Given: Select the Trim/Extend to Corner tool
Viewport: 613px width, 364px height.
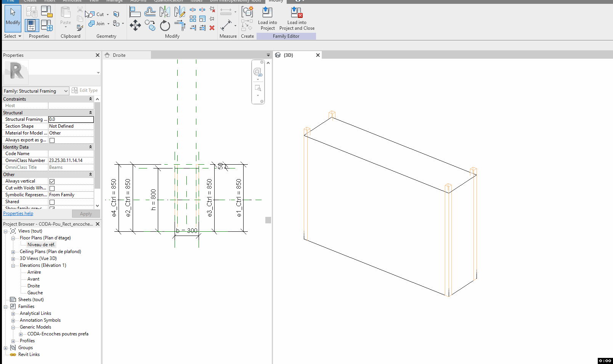Looking at the screenshot, I should [x=180, y=24].
